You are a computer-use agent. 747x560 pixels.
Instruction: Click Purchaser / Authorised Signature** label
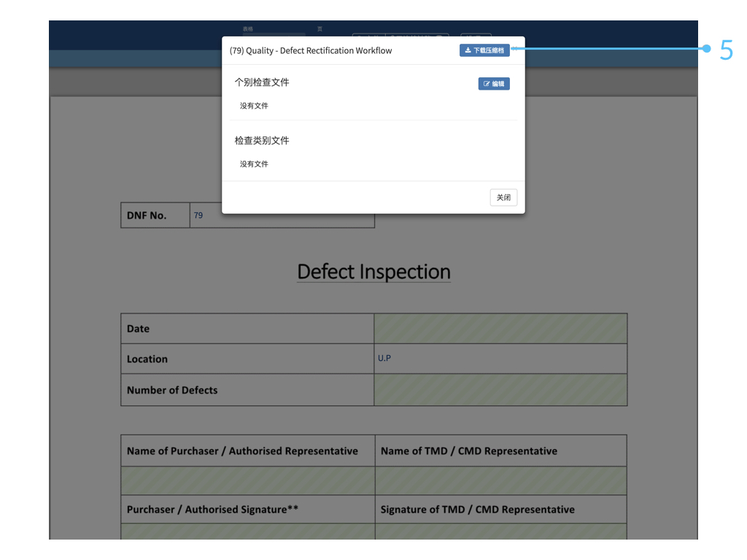point(212,510)
